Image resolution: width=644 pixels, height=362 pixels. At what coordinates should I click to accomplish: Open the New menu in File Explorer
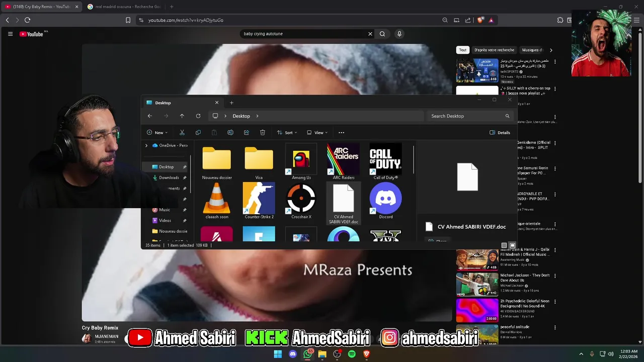157,133
